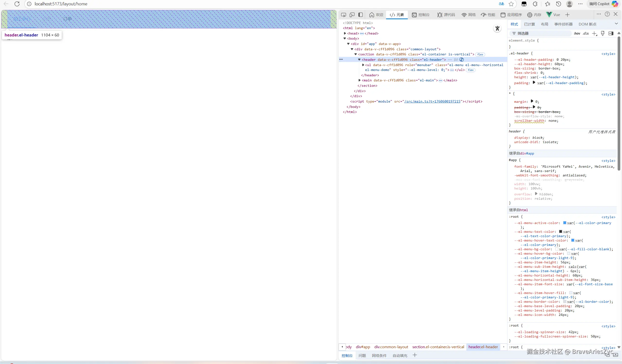Screen dimensions: 622x364
Task: Open the 已计算 styles tab
Action: (529, 24)
